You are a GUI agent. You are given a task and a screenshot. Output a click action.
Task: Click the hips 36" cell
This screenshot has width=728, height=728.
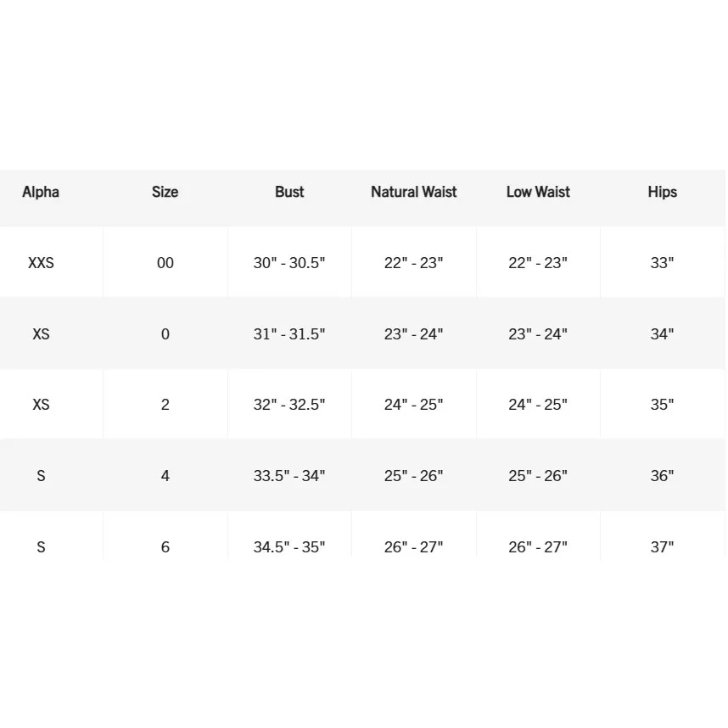[662, 476]
